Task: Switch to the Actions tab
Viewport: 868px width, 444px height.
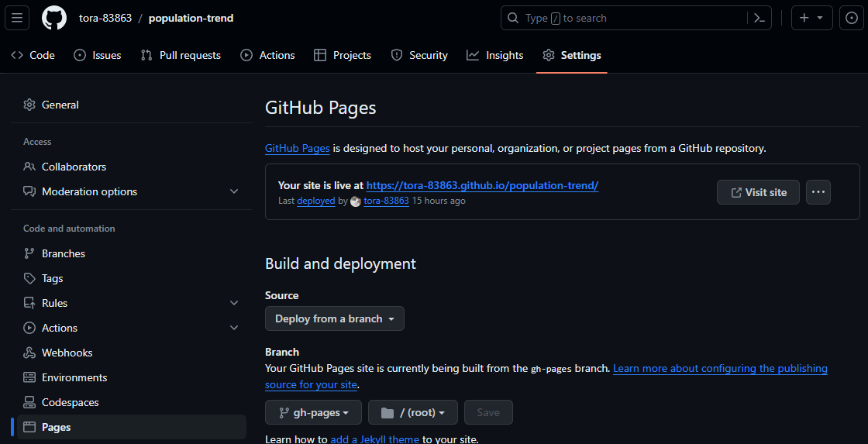Action: pyautogui.click(x=267, y=55)
